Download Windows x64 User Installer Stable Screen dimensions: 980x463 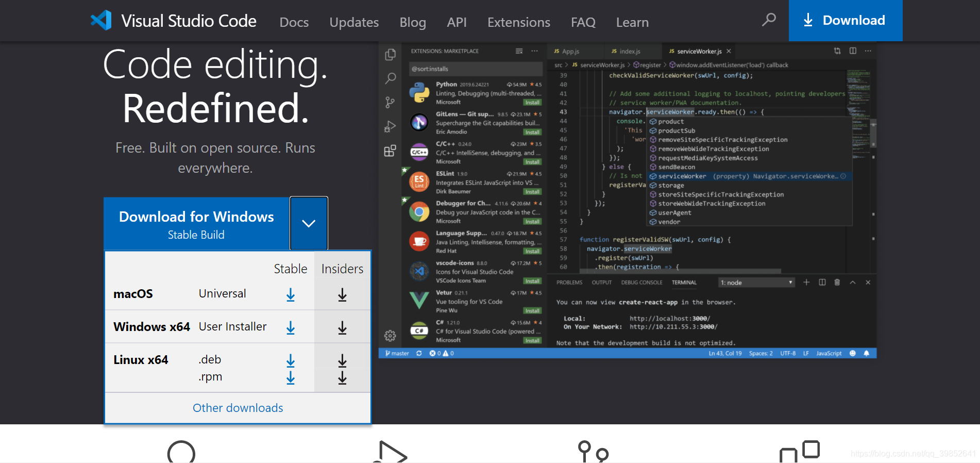(x=291, y=327)
